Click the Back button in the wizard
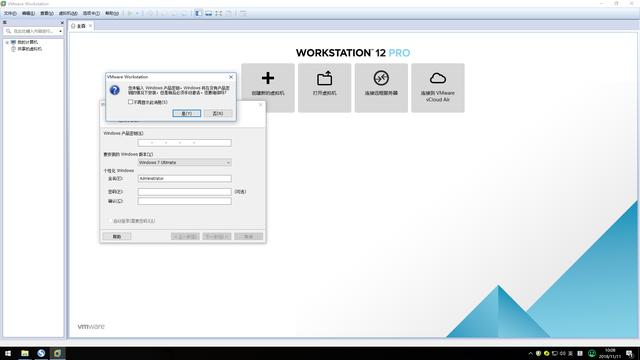 [x=185, y=237]
